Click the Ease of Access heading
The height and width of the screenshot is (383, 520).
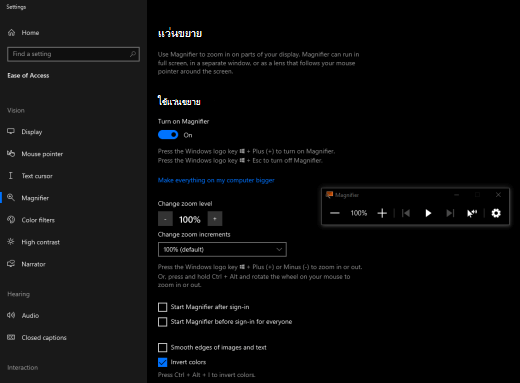tap(28, 76)
